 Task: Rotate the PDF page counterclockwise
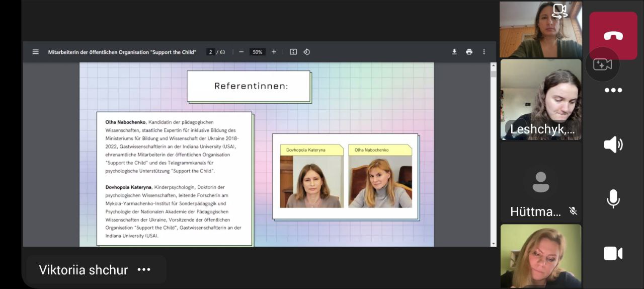pos(306,52)
